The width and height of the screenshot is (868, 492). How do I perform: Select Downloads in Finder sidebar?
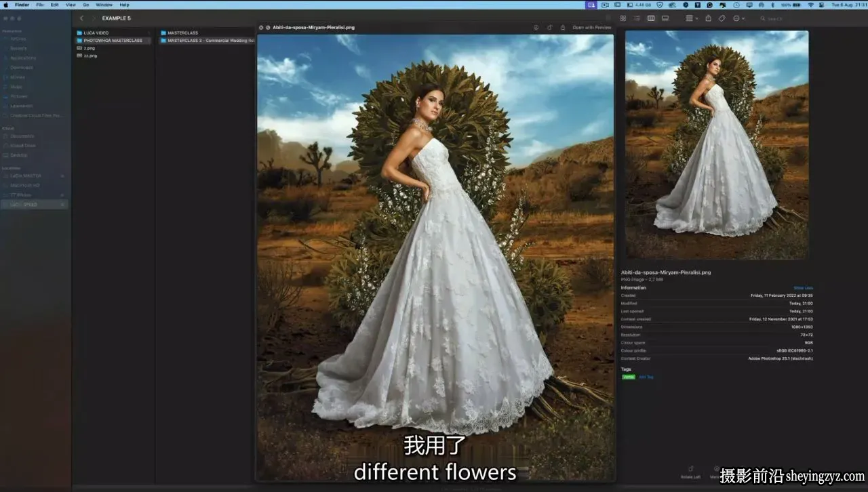tap(22, 67)
